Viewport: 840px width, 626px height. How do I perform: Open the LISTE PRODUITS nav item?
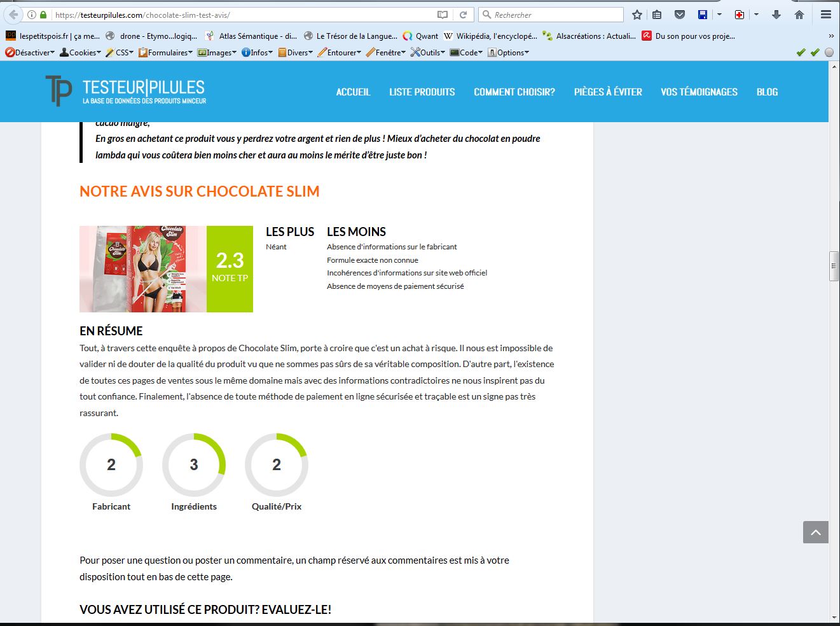click(x=422, y=92)
